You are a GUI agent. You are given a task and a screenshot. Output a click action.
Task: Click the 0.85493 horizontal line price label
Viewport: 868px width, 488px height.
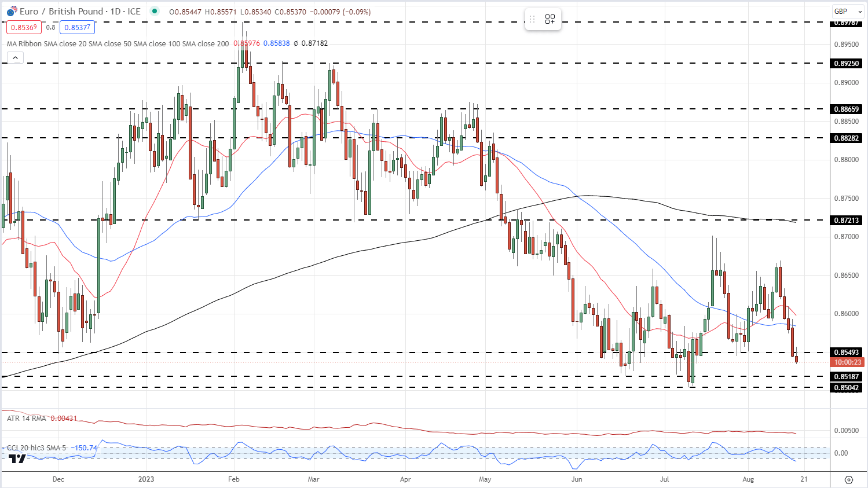coord(847,353)
